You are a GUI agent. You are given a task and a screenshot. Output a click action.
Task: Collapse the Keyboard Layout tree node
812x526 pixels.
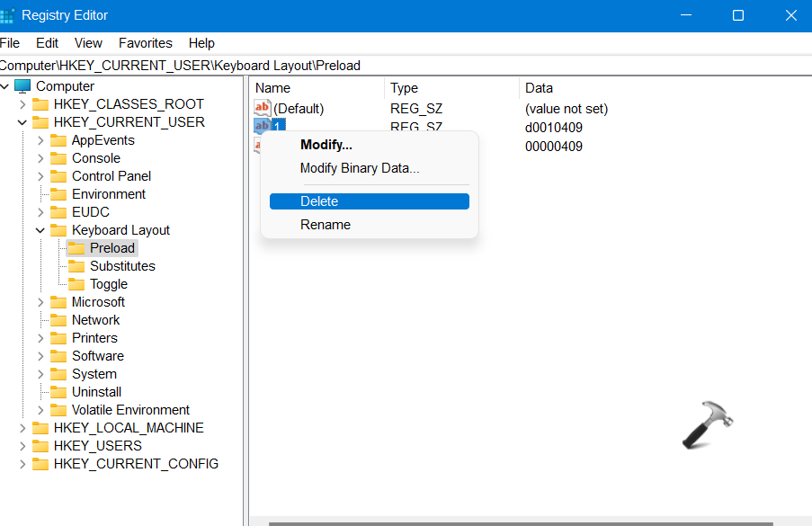click(x=40, y=230)
